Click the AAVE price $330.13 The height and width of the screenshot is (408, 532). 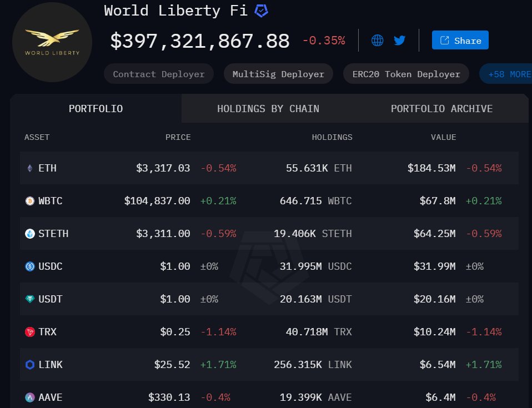tap(169, 397)
